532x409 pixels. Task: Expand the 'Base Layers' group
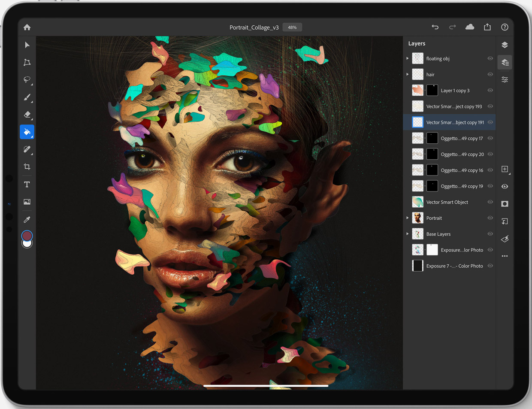[x=408, y=234]
